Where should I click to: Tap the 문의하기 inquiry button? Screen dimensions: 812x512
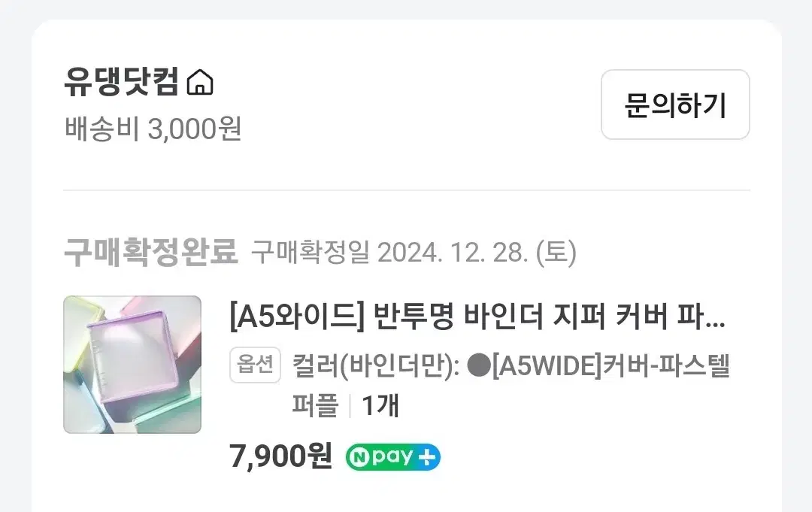[675, 105]
